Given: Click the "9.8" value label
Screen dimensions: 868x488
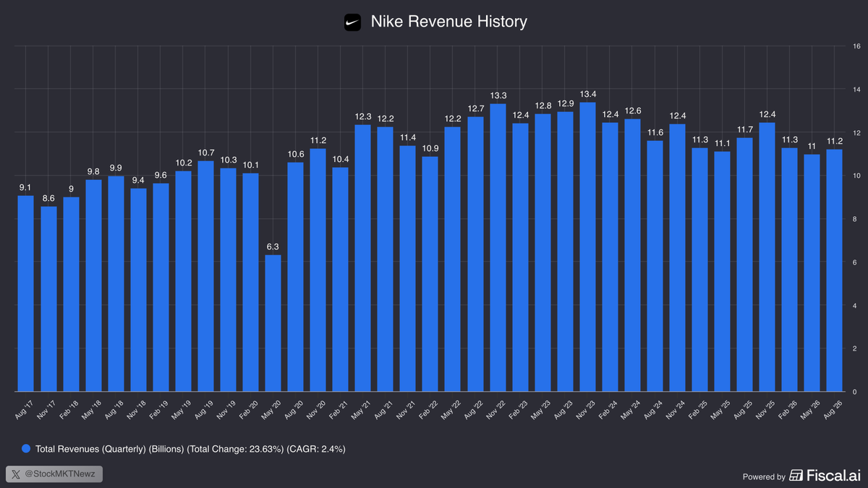Looking at the screenshot, I should click(x=93, y=171).
